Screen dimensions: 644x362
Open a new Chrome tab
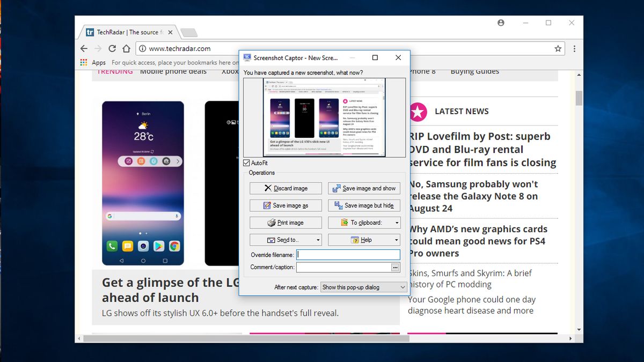[188, 33]
